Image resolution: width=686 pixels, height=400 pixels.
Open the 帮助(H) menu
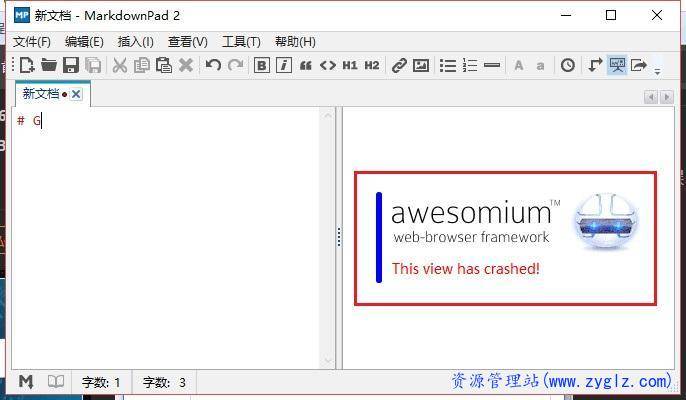pos(295,42)
